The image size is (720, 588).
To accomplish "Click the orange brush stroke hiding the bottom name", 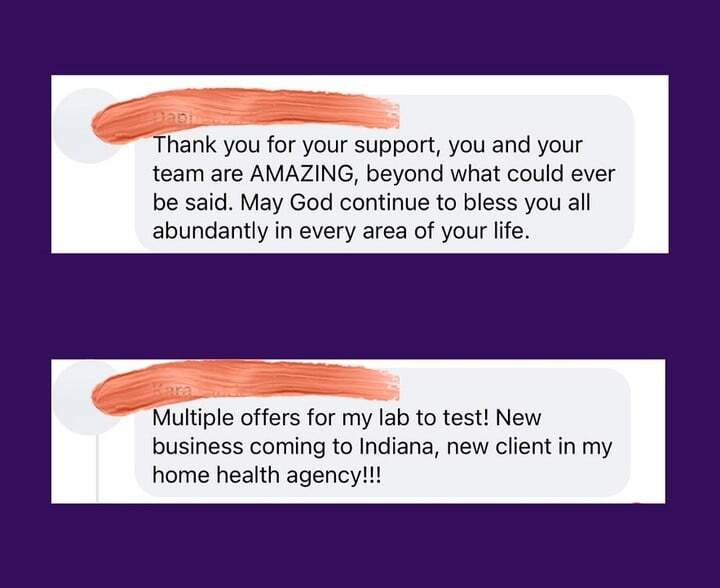I will [x=246, y=386].
